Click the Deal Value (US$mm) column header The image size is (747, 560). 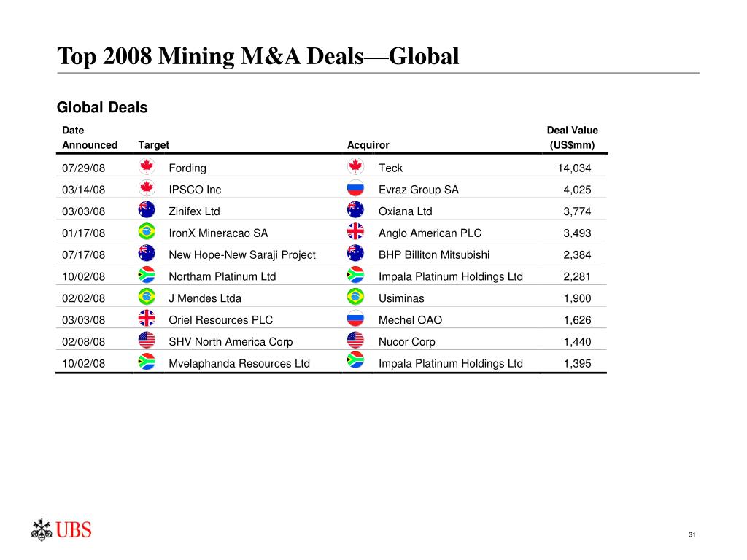(x=572, y=138)
